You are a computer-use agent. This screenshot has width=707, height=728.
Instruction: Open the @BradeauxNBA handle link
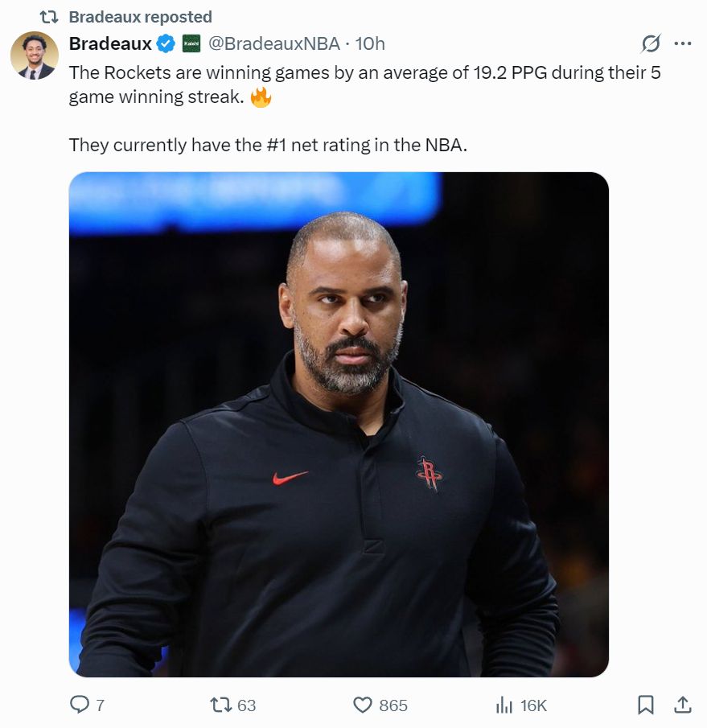pyautogui.click(x=274, y=43)
